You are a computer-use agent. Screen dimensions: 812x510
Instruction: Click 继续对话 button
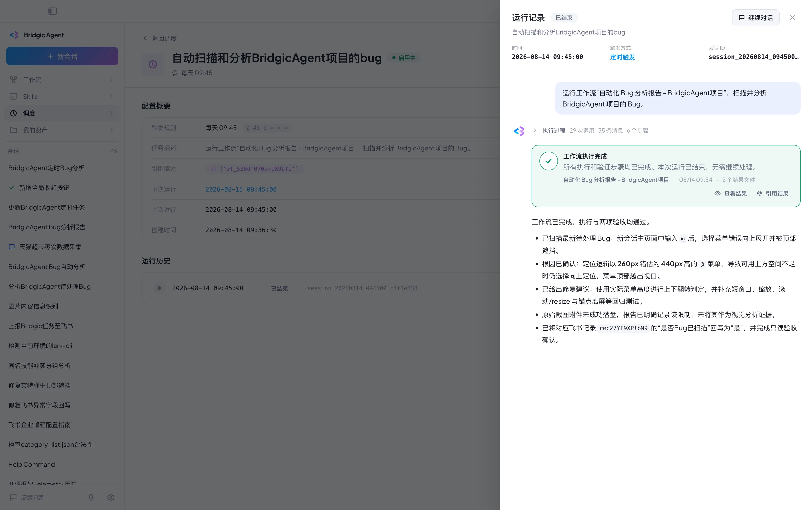pos(756,18)
